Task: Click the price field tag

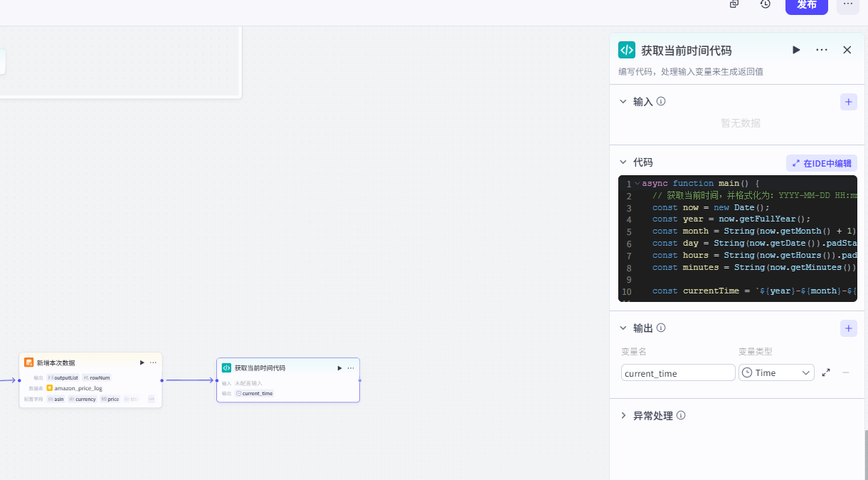Action: tap(110, 400)
